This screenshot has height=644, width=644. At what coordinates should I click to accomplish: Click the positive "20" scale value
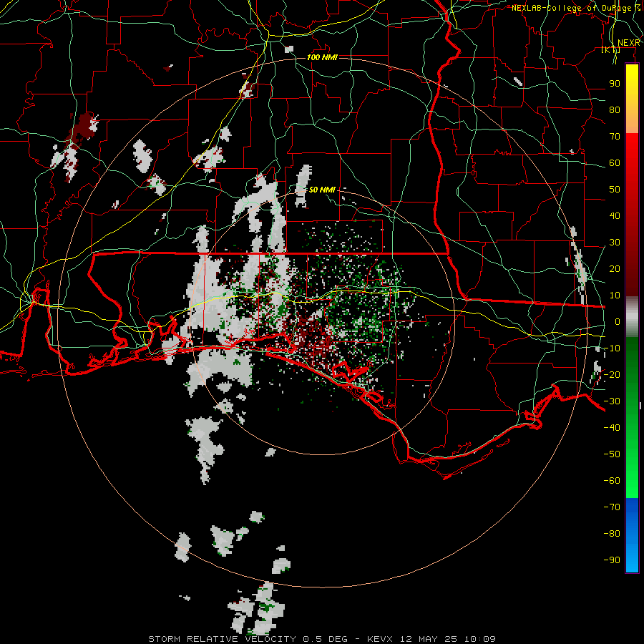pos(615,269)
